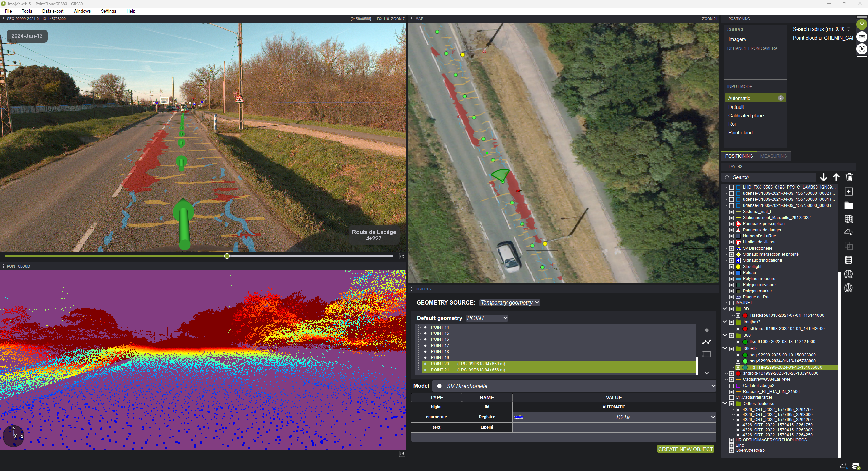The height and width of the screenshot is (471, 868).
Task: Click the Search field in Layers panel
Action: tap(769, 177)
